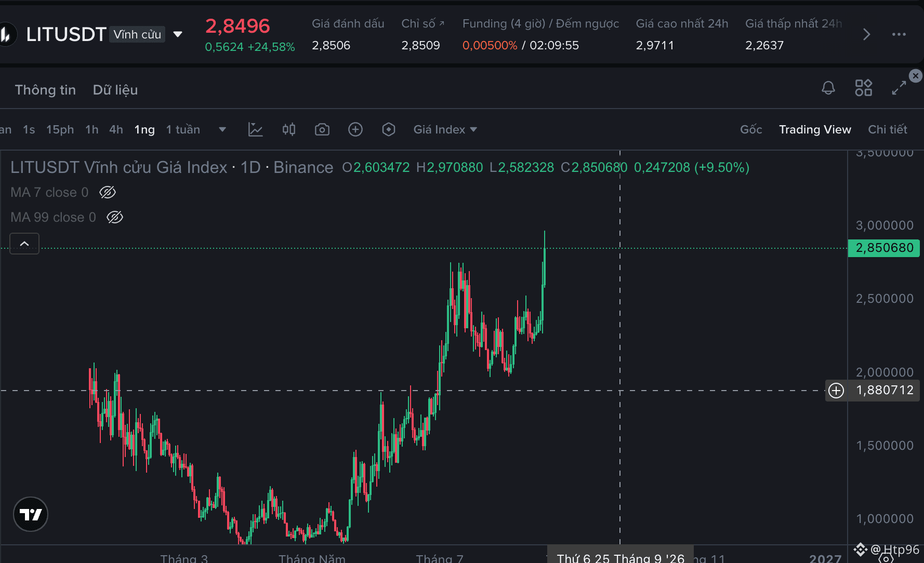Add an order at the 1,880712 crosshair price
924x563 pixels.
(x=836, y=390)
